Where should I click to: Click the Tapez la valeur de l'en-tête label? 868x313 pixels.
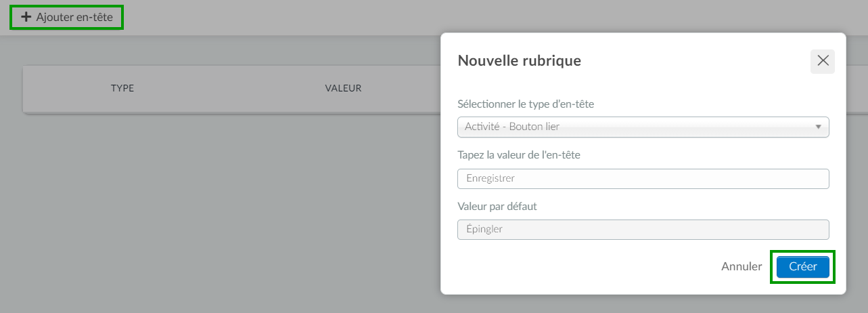(x=519, y=154)
